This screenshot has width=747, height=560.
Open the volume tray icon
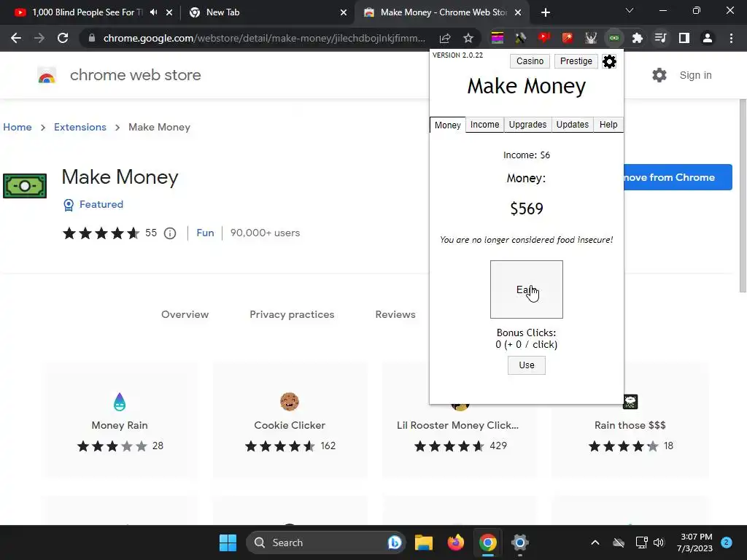(659, 542)
